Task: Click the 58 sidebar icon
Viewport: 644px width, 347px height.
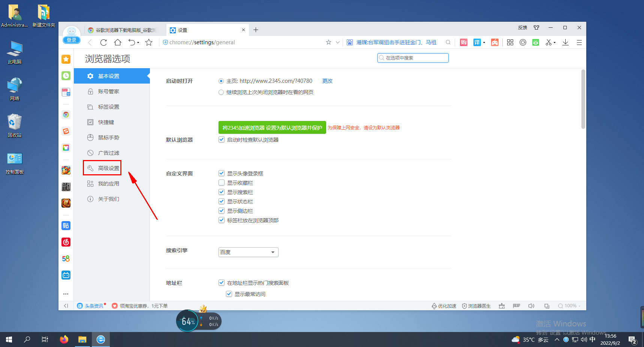Action: (x=66, y=259)
